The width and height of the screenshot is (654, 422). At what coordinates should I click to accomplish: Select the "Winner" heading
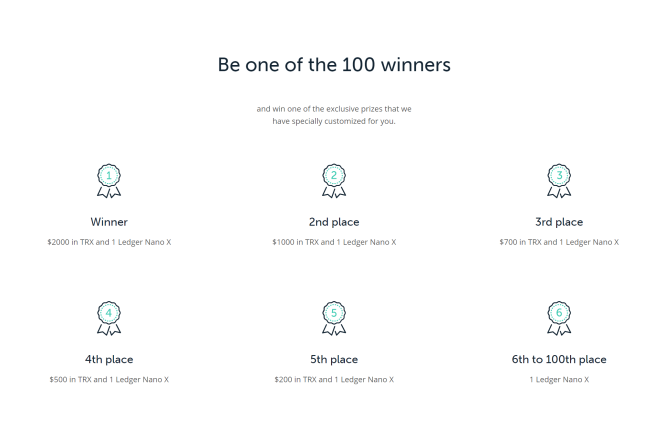(109, 222)
